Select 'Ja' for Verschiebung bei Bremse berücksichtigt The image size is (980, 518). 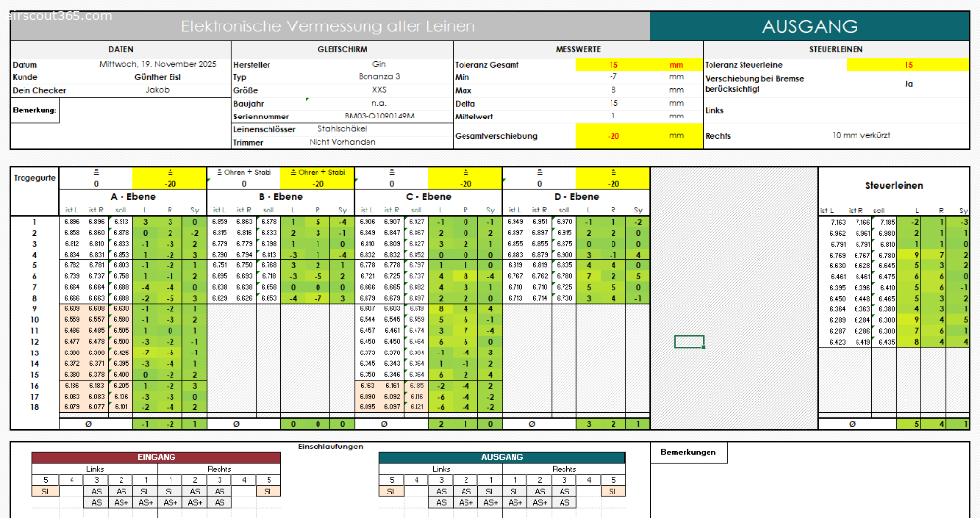tap(908, 83)
